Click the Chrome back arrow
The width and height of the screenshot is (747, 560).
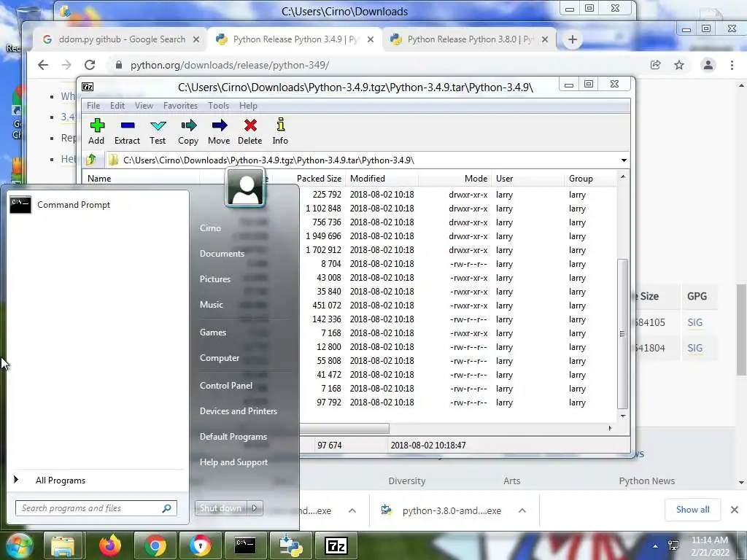point(43,65)
